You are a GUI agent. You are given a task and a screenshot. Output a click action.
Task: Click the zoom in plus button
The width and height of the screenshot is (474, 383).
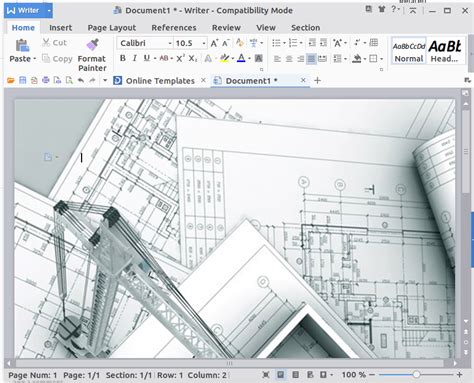point(459,375)
